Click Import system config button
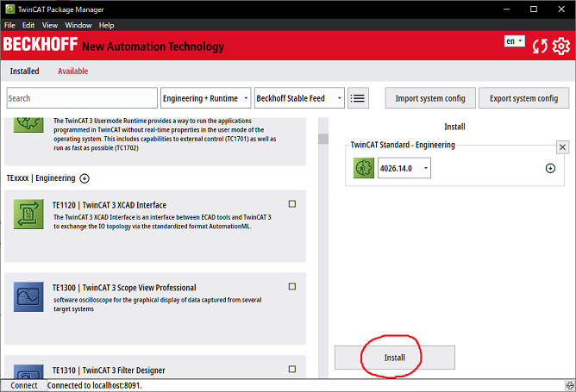This screenshot has width=576, height=392. tap(429, 98)
